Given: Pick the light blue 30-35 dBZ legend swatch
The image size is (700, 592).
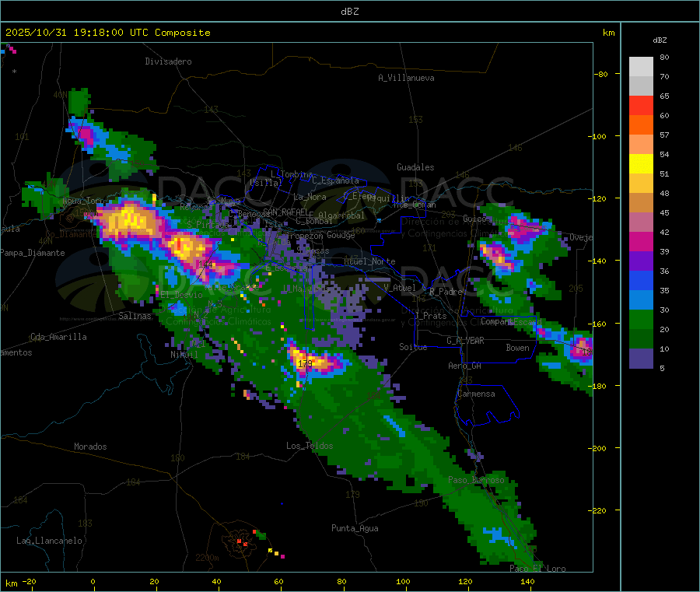Looking at the screenshot, I should (641, 300).
